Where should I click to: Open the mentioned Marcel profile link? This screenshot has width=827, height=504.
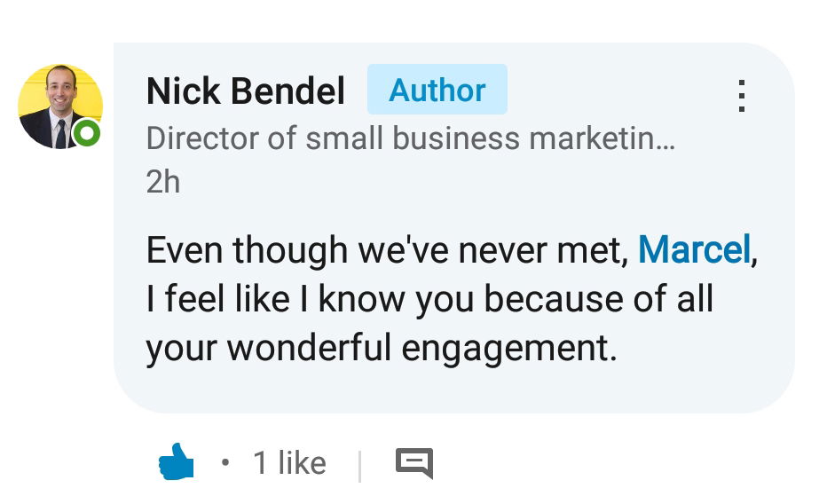click(x=694, y=250)
